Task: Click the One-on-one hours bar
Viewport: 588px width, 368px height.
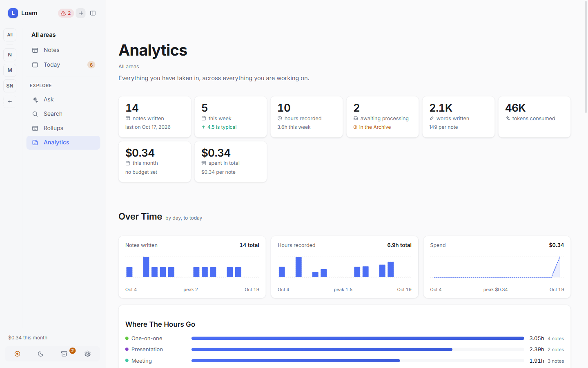Action: (358, 339)
